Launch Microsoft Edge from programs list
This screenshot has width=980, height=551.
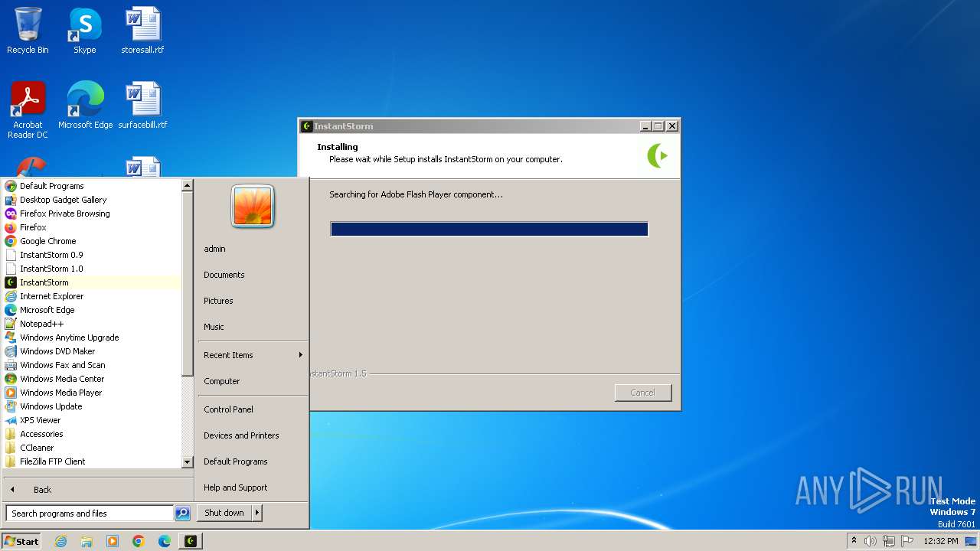(x=92, y=310)
